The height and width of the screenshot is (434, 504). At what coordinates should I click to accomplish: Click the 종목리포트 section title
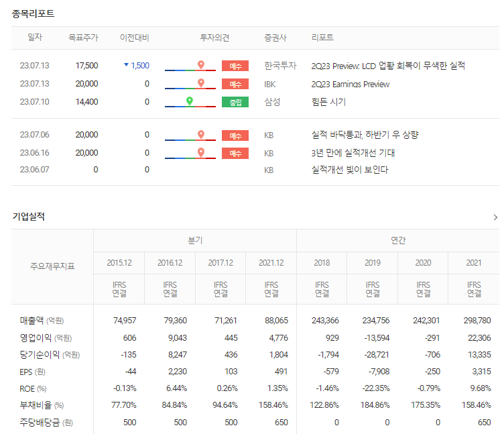click(x=33, y=13)
